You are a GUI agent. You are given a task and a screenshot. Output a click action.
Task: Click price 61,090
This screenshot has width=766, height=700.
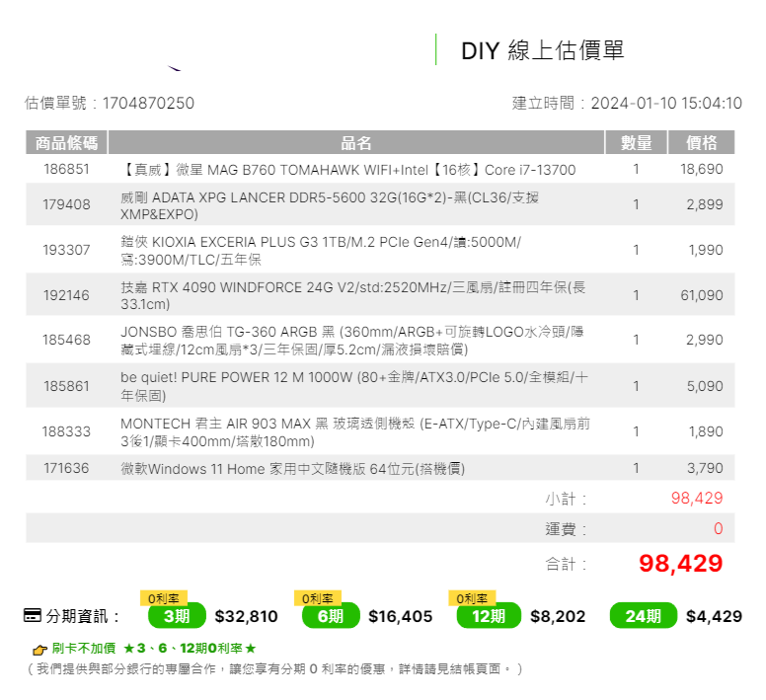tap(702, 295)
